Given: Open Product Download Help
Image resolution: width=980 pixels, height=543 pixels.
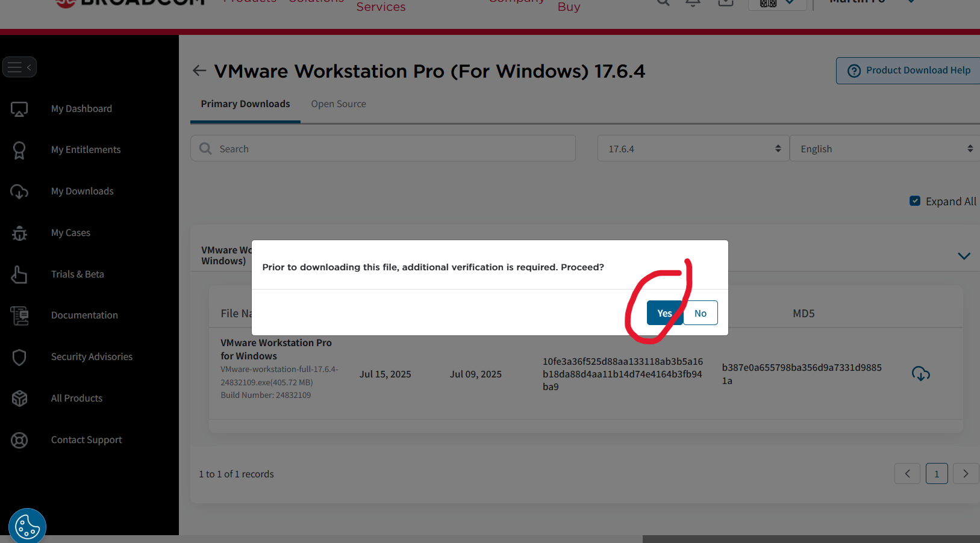Looking at the screenshot, I should pos(910,70).
